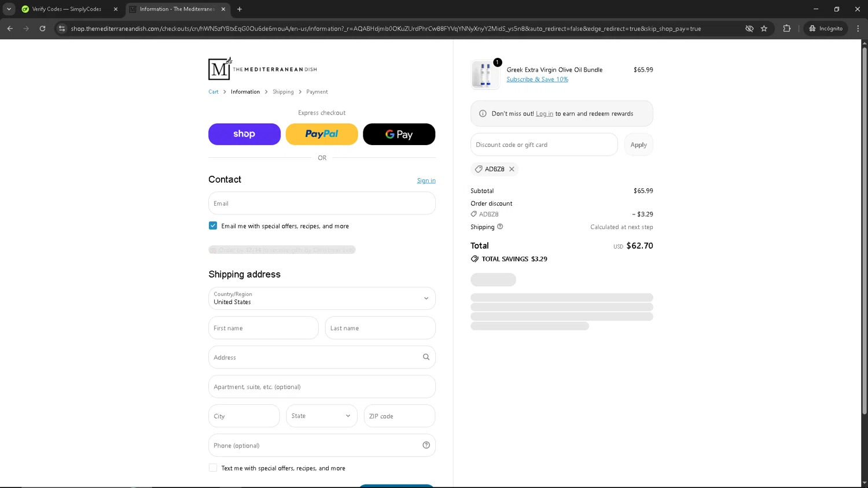Click the Log in rewards link
The width and height of the screenshot is (868, 488).
click(x=545, y=114)
